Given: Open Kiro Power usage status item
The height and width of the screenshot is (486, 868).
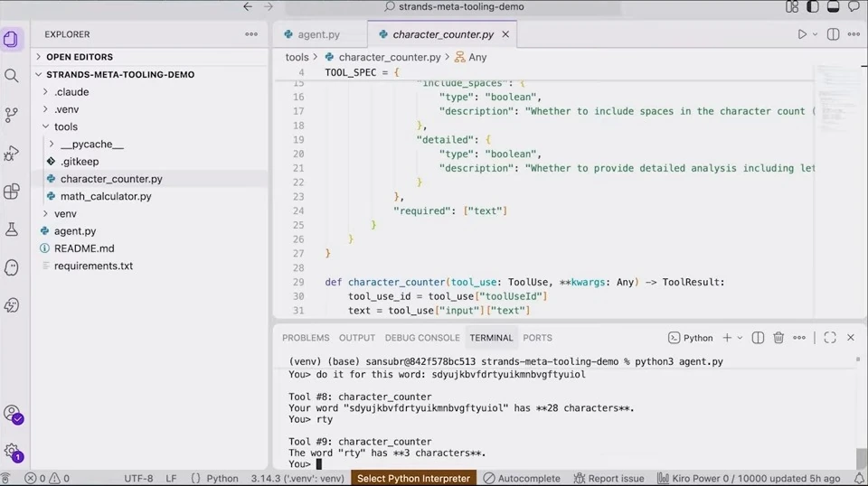Looking at the screenshot, I should pyautogui.click(x=749, y=479).
